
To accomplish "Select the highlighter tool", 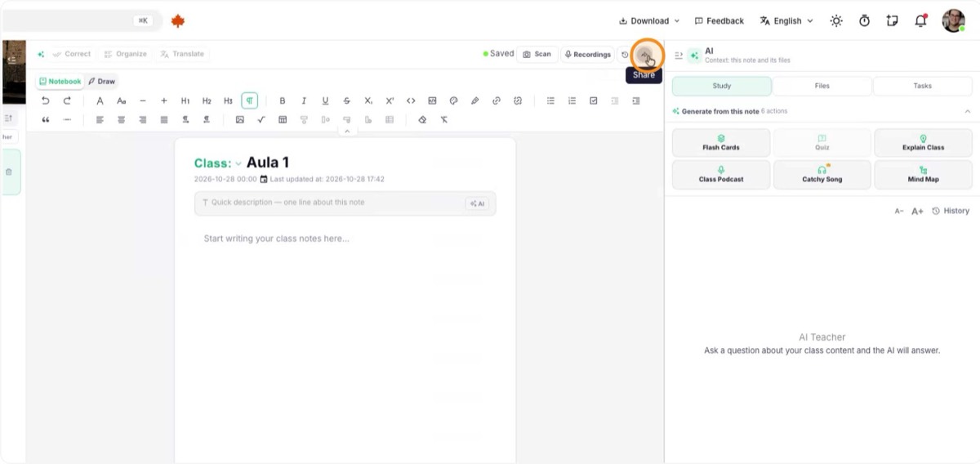I will tap(474, 100).
